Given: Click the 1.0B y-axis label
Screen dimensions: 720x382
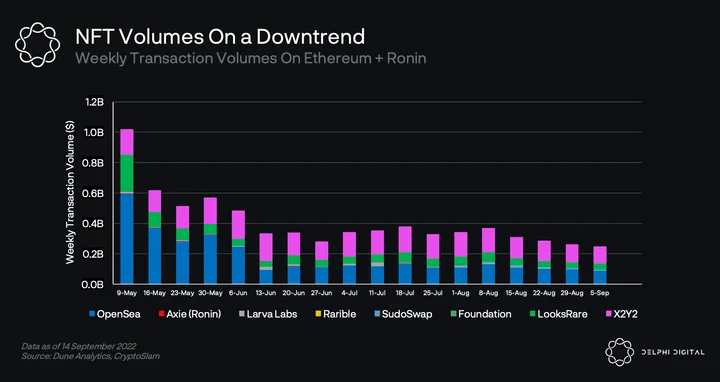Looking at the screenshot, I should point(95,132).
